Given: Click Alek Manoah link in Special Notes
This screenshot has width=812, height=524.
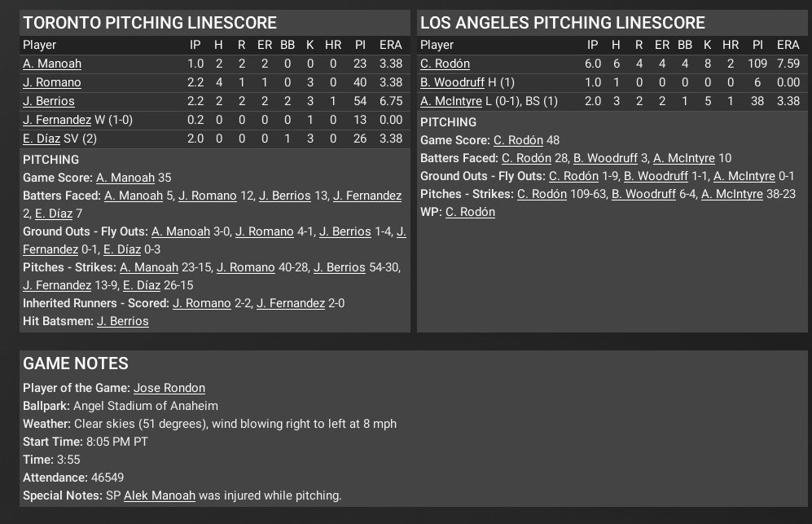Looking at the screenshot, I should 160,495.
